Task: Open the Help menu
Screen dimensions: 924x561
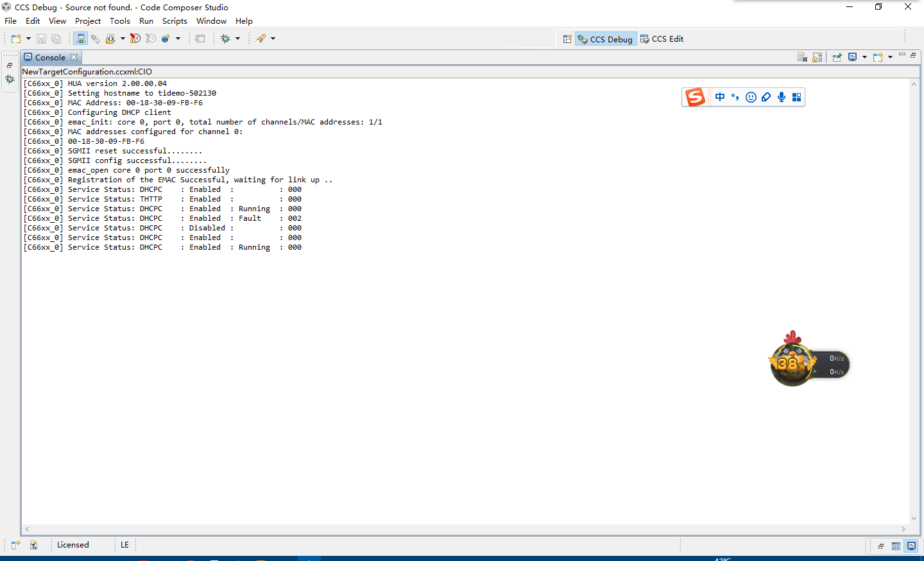Action: [x=244, y=21]
